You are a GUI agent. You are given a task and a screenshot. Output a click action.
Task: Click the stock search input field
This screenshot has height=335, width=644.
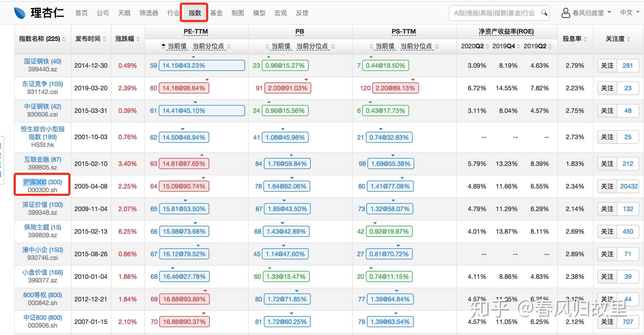click(x=494, y=13)
